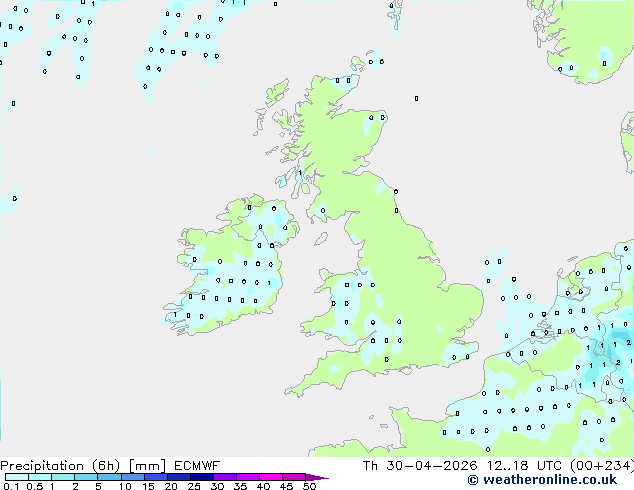Click the 25–30 mm dark blue swatch
Screen dimensions: 634x490
tap(202, 477)
